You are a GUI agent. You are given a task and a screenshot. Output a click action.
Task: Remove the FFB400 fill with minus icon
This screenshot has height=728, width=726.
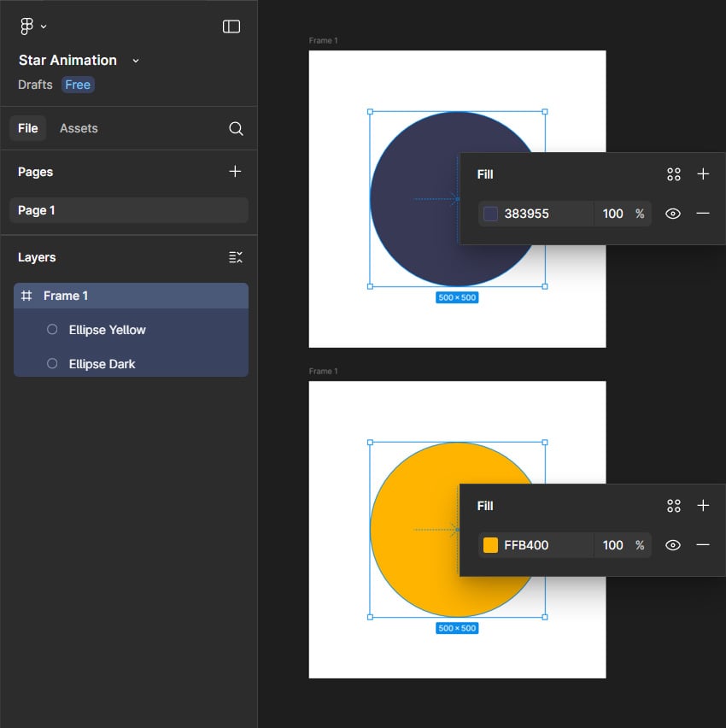click(x=703, y=545)
